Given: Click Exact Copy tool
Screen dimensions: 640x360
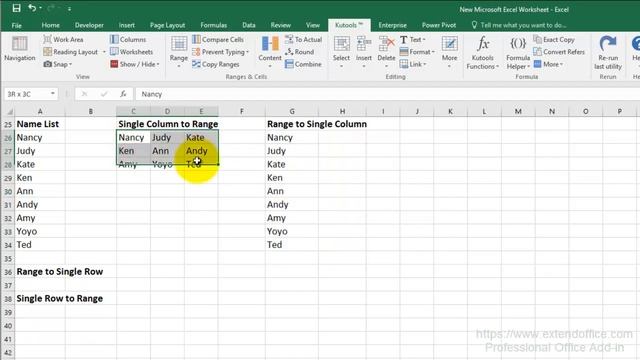Looking at the screenshot, I should [x=554, y=40].
